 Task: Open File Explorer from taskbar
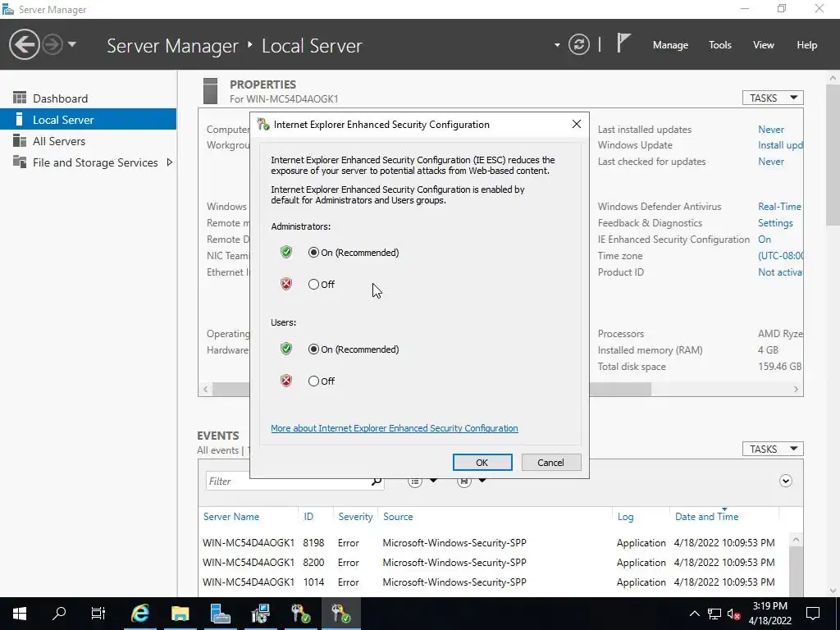pos(180,614)
